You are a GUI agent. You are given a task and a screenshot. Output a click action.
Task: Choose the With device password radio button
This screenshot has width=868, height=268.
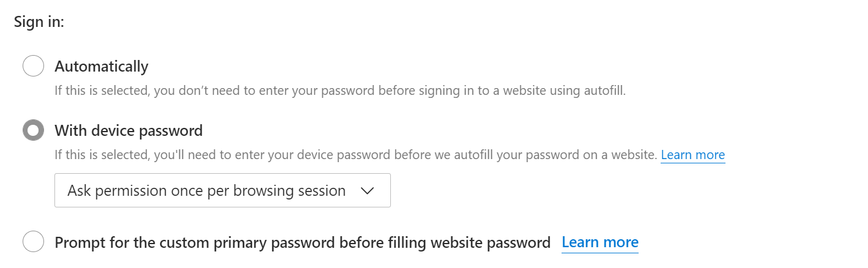(33, 130)
